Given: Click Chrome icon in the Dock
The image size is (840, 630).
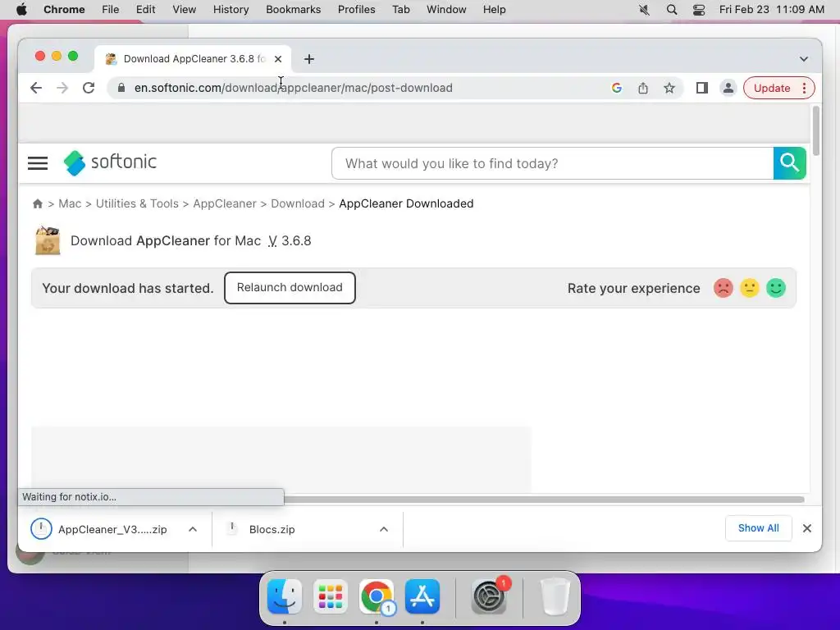Looking at the screenshot, I should tap(377, 596).
